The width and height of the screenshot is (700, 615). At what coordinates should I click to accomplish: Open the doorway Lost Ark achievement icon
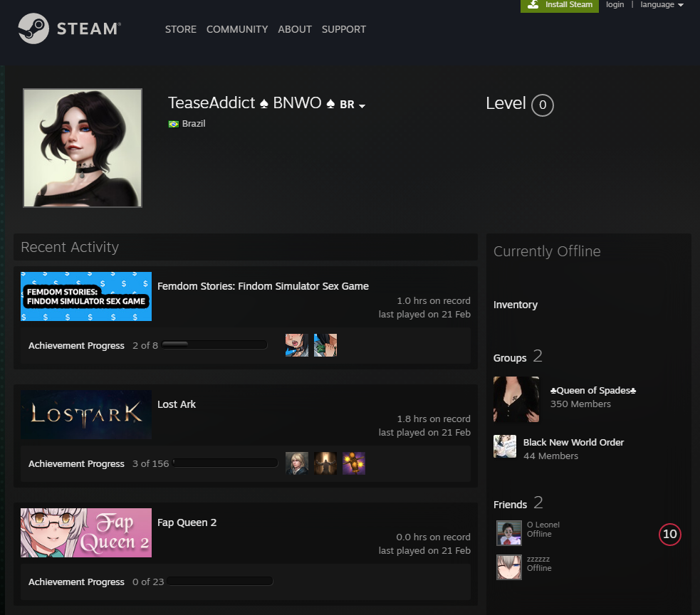(x=325, y=463)
